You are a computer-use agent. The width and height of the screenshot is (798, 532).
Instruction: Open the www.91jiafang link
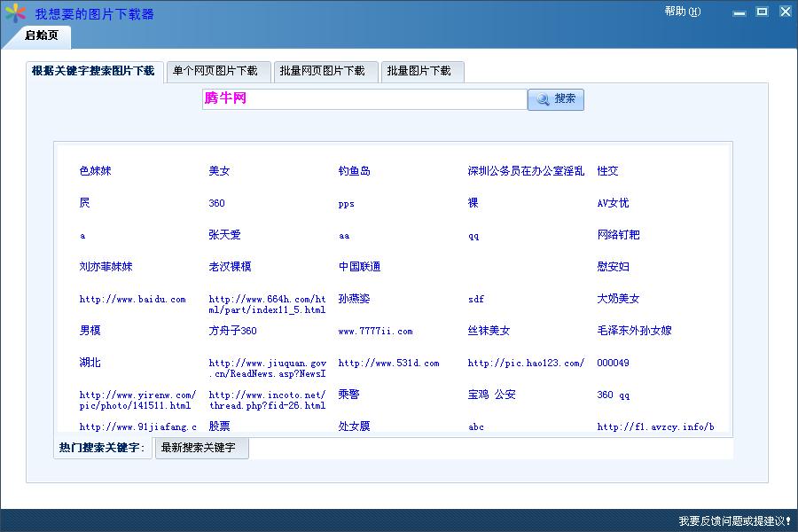(138, 426)
